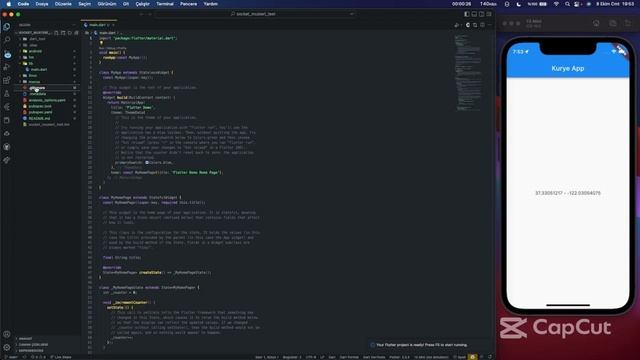Open the Terminal menu
Viewport: 640px width, 360px height.
(165, 4)
